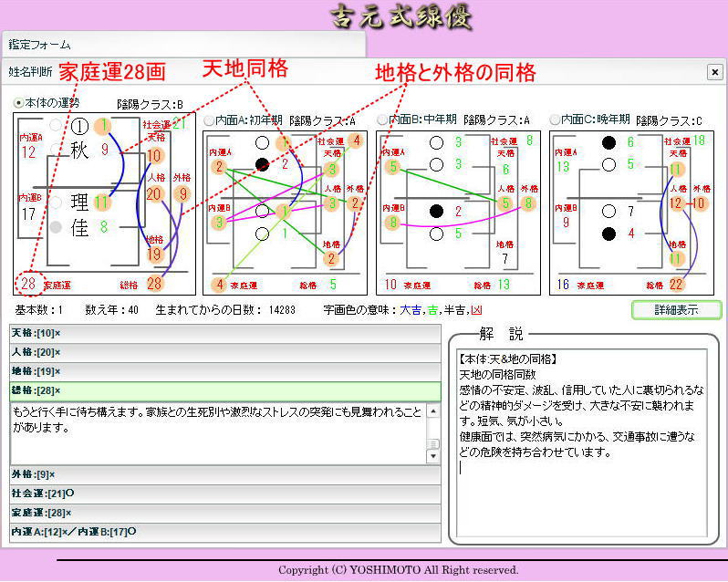The height and width of the screenshot is (582, 728).
Task: Click the 【本体:天&地の同格】 heading in 解説
Action: [508, 359]
